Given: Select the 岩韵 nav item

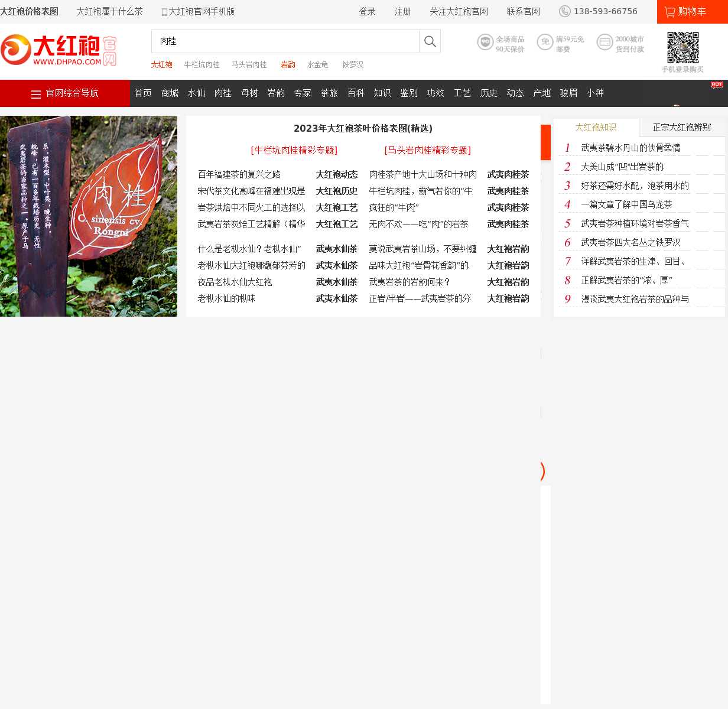Looking at the screenshot, I should (x=276, y=93).
